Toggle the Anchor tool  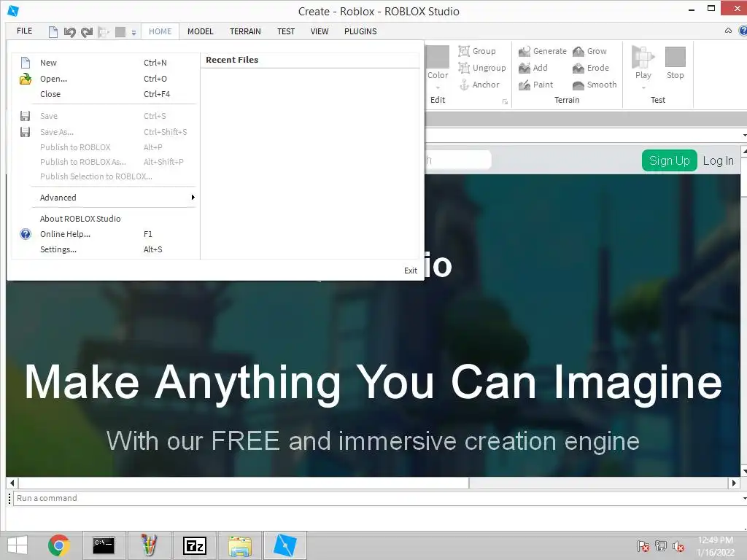[x=479, y=85]
